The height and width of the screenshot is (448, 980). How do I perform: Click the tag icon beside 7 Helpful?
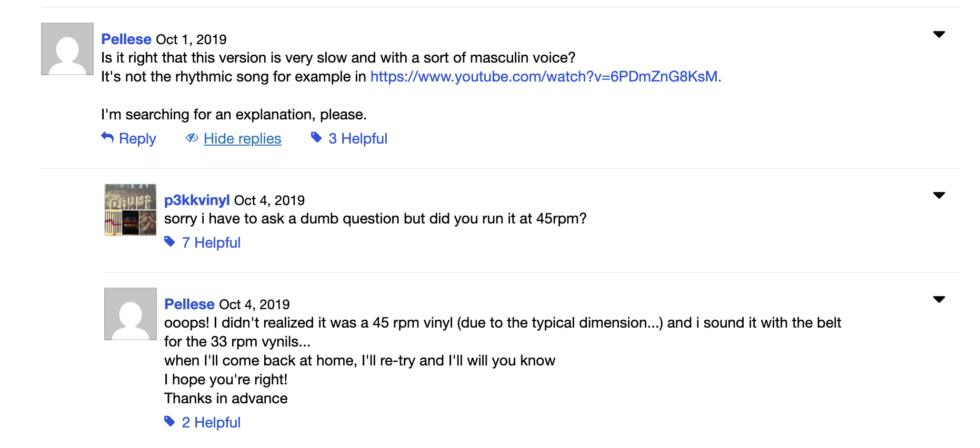pyautogui.click(x=169, y=242)
